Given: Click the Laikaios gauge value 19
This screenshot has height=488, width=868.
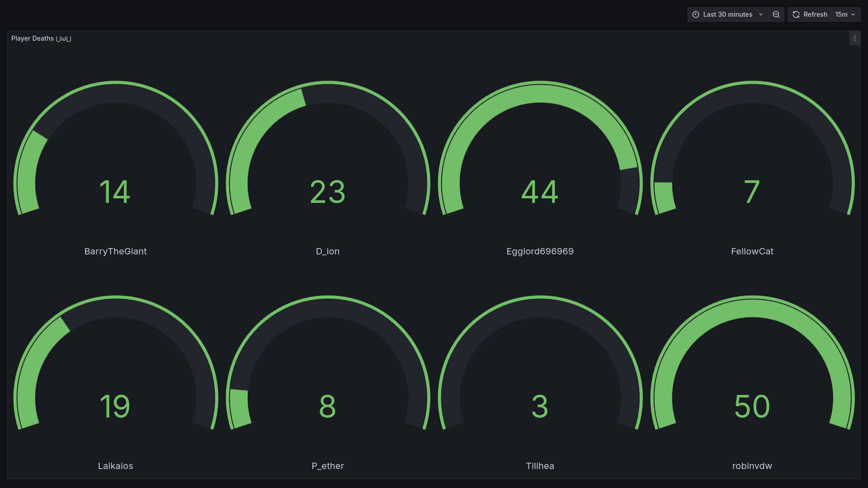Looking at the screenshot, I should pos(115,406).
